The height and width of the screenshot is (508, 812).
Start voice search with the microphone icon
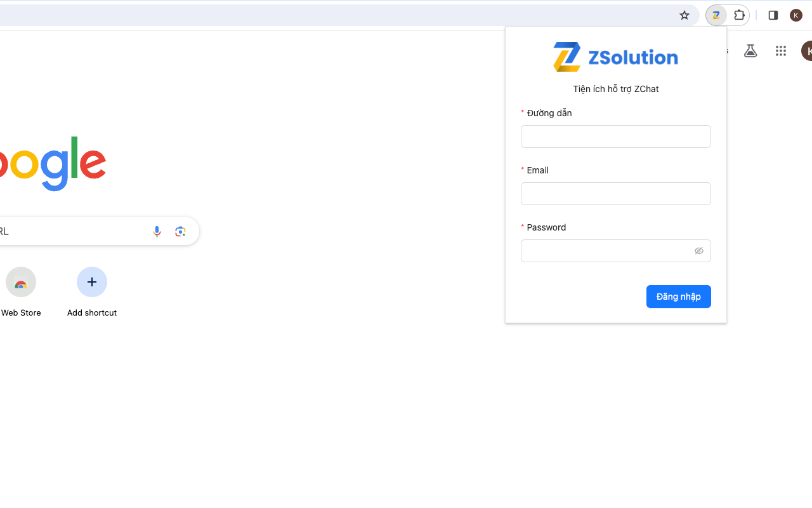[157, 231]
